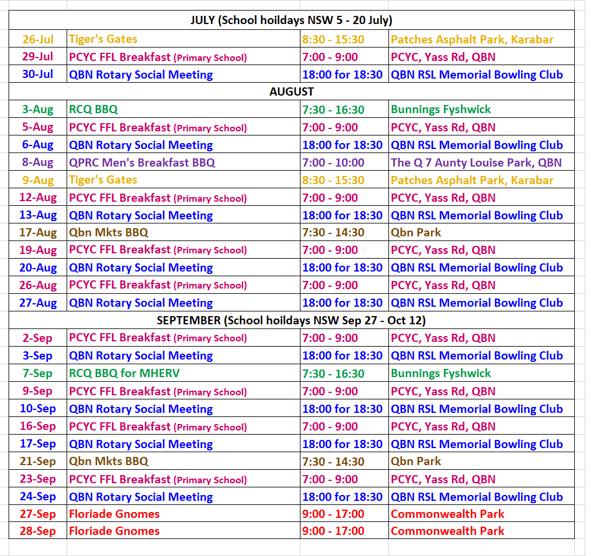Screen dimensions: 591x556
Task: Select the 7:00 - 10:00 time cell
Action: point(344,162)
